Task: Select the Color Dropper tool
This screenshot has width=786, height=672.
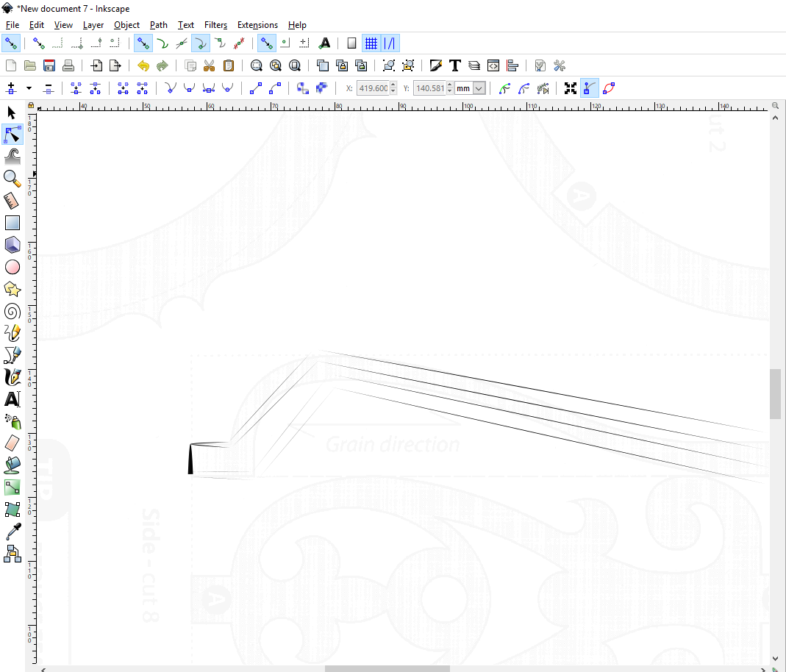Action: [12, 531]
